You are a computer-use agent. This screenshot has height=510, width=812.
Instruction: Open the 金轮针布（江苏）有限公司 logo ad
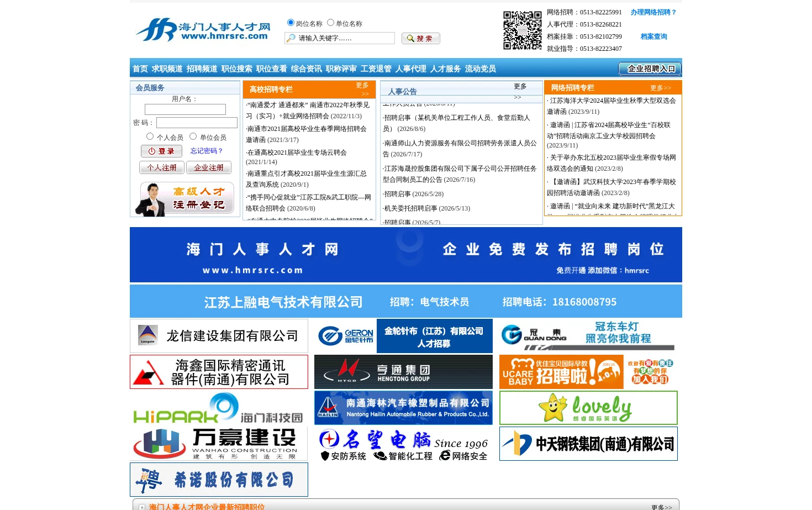(403, 336)
